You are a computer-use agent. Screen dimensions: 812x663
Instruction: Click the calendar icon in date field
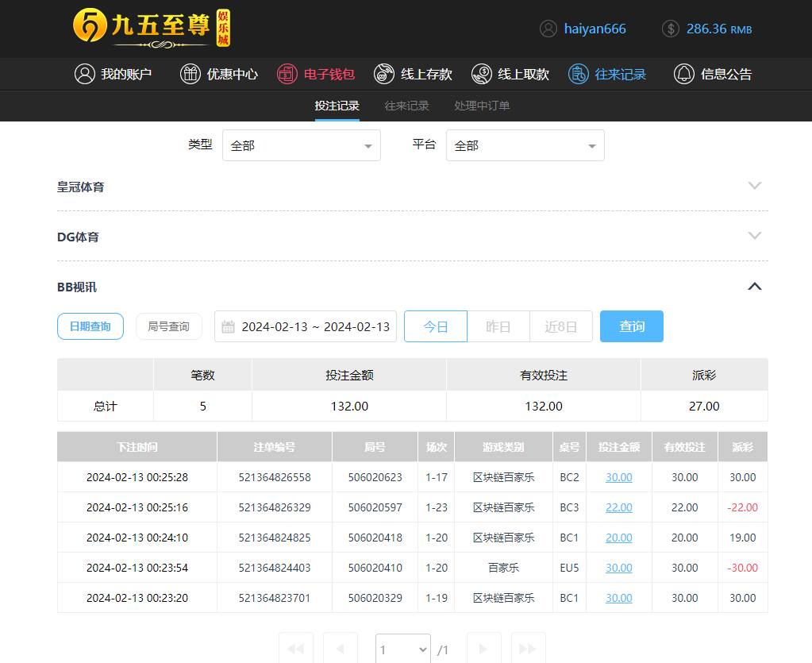[229, 326]
